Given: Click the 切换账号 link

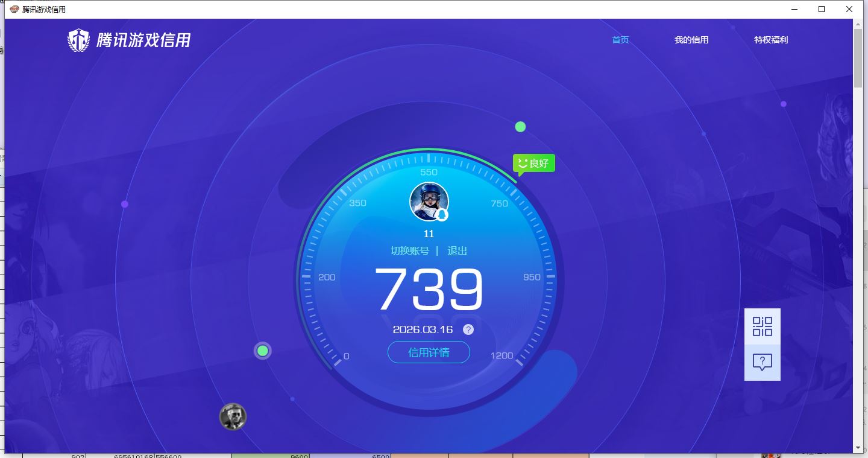Looking at the screenshot, I should coord(410,251).
